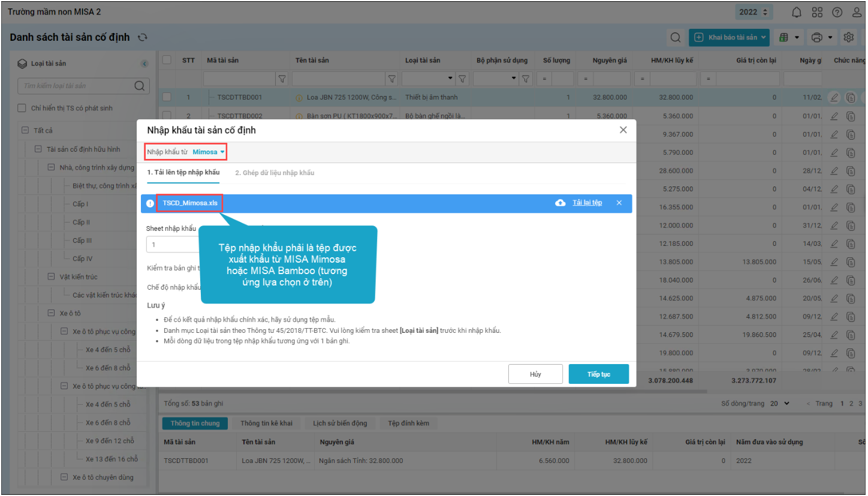Go to page 3 of the list
Screen dimensions: 868x496
(x=861, y=404)
